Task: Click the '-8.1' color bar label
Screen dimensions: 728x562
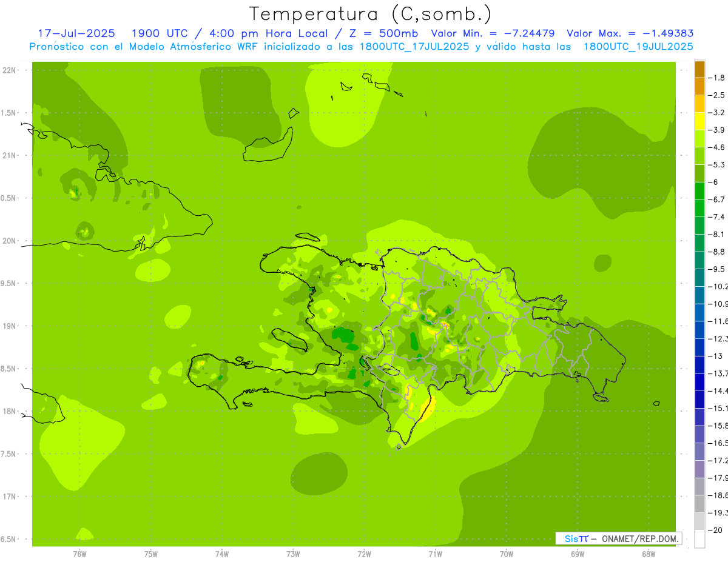Action: tap(717, 234)
